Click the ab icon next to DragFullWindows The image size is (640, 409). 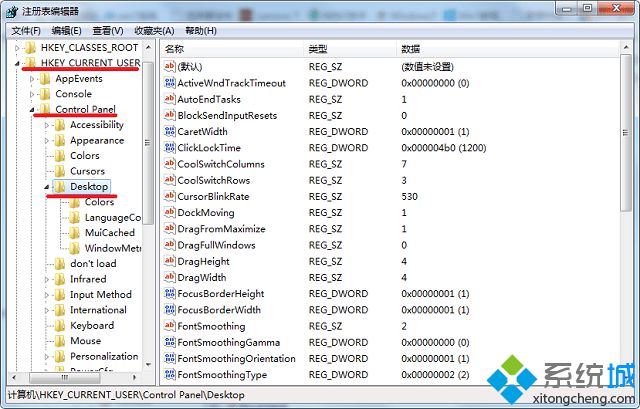point(169,245)
